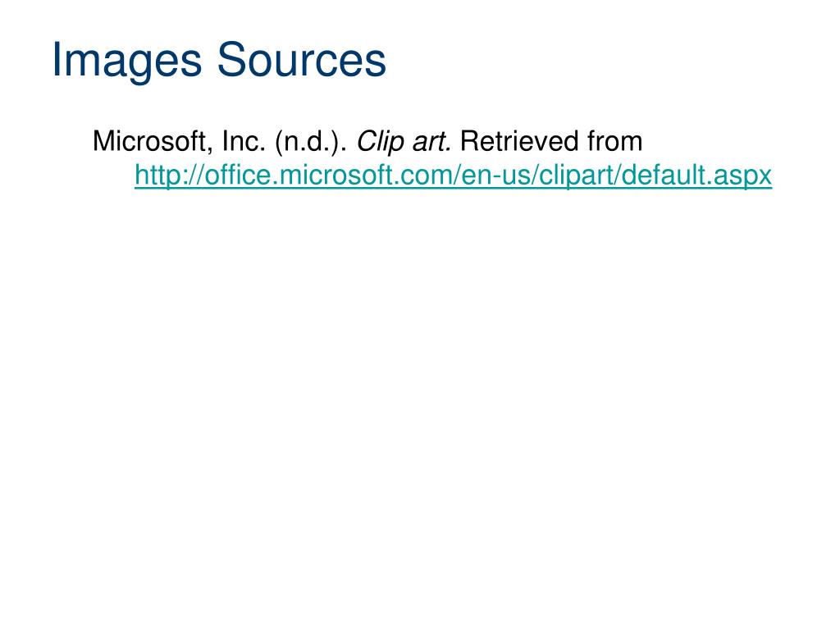The height and width of the screenshot is (630, 840).
Task: Click the word 'Retrieved' in the citation
Action: 519,141
